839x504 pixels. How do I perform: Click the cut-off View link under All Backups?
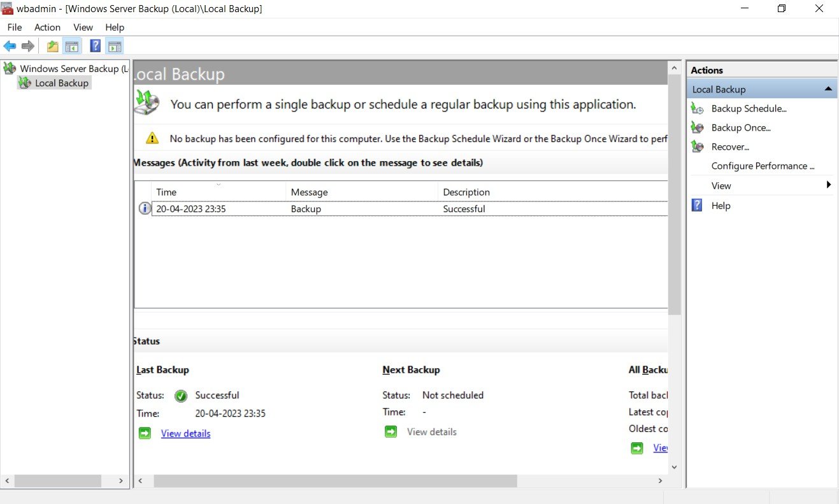(x=661, y=449)
